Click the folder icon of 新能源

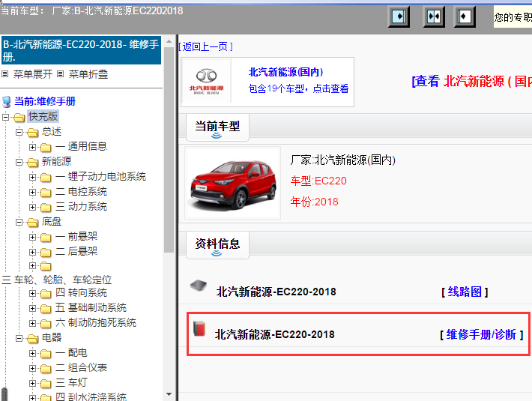[33, 162]
